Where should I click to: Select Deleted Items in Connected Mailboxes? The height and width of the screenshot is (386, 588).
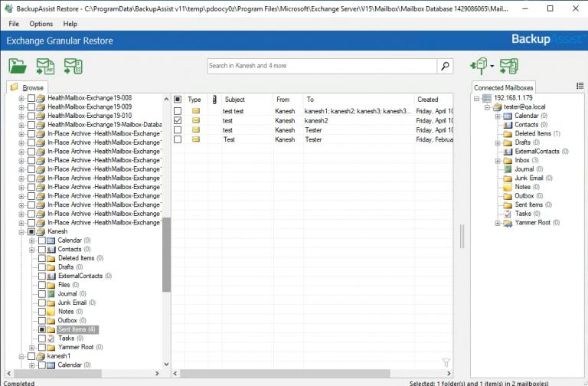(531, 134)
